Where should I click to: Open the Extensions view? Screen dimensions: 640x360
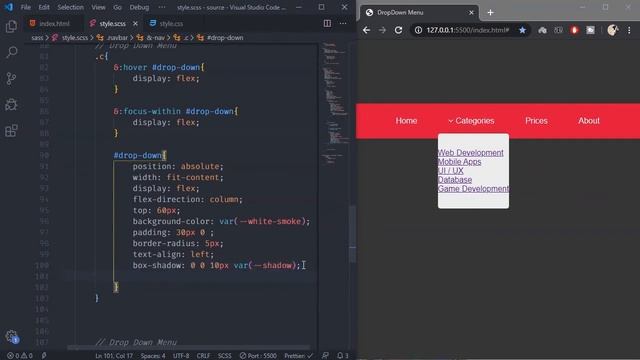pyautogui.click(x=11, y=131)
